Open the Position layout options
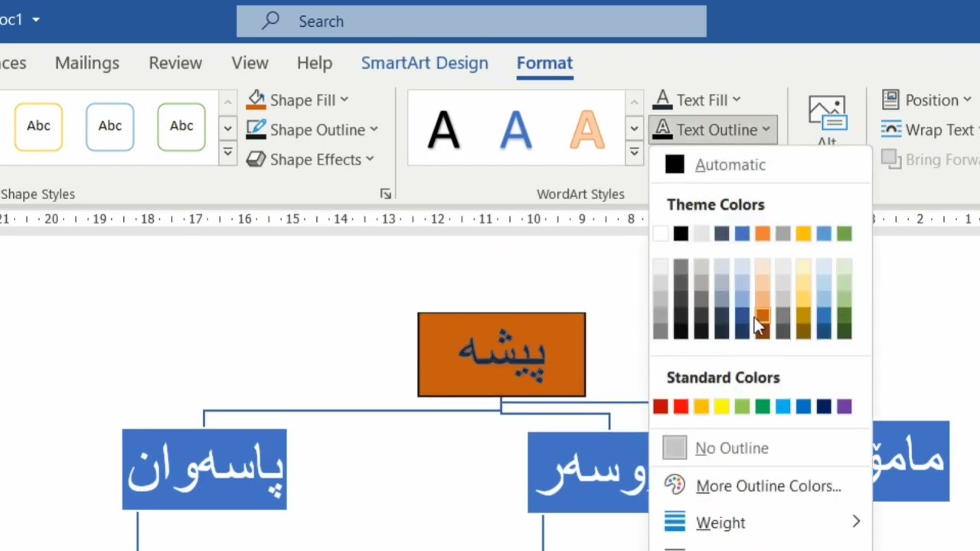This screenshot has height=551, width=980. [928, 100]
